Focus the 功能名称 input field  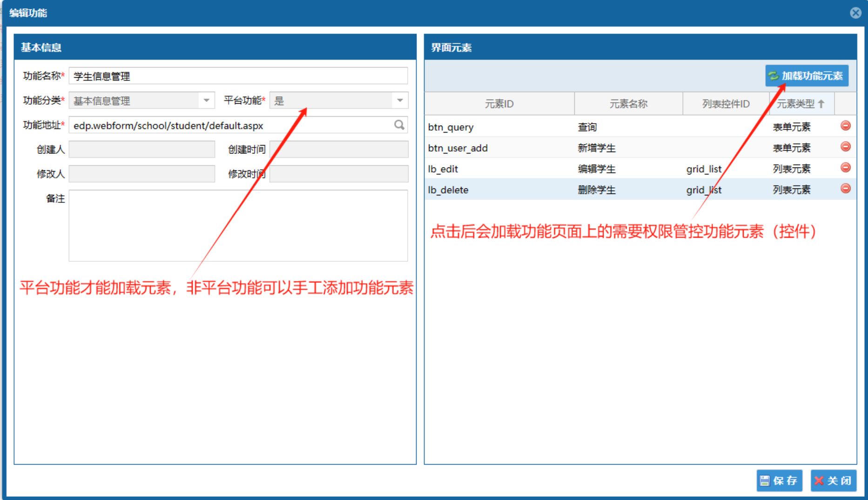click(238, 76)
